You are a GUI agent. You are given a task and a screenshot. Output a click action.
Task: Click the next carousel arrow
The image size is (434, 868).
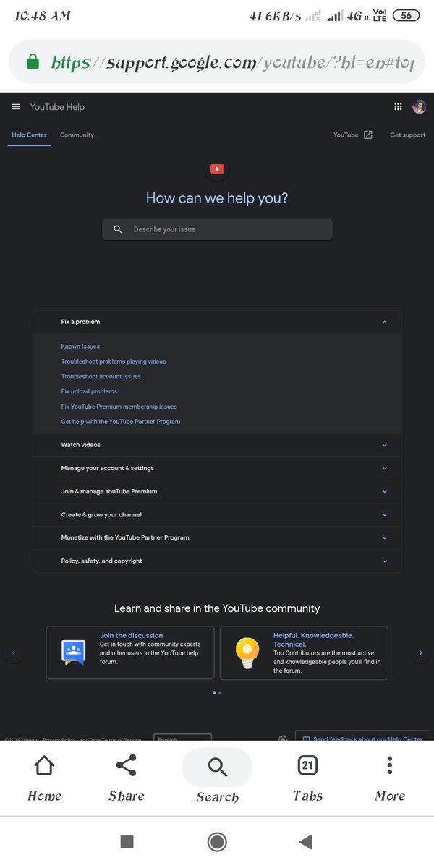pyautogui.click(x=421, y=652)
